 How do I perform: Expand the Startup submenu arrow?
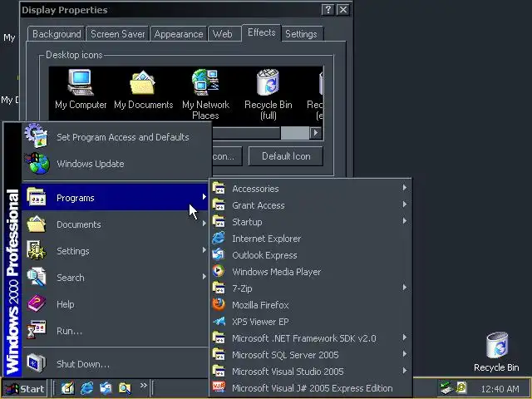(x=405, y=221)
